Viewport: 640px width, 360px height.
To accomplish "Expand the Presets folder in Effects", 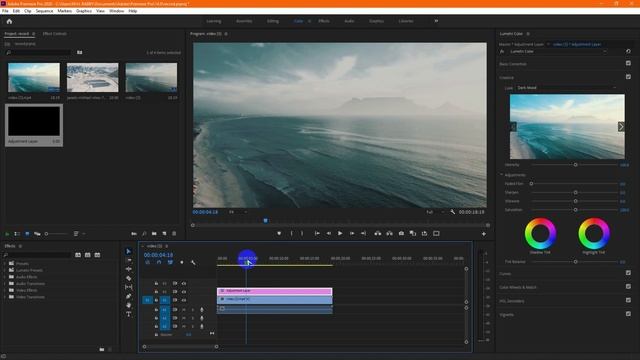I will [x=5, y=263].
